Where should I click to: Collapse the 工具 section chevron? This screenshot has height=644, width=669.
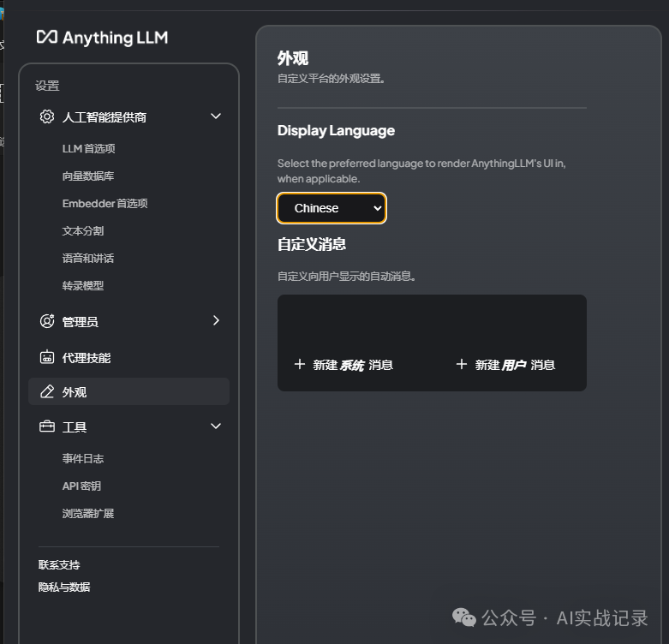(216, 426)
